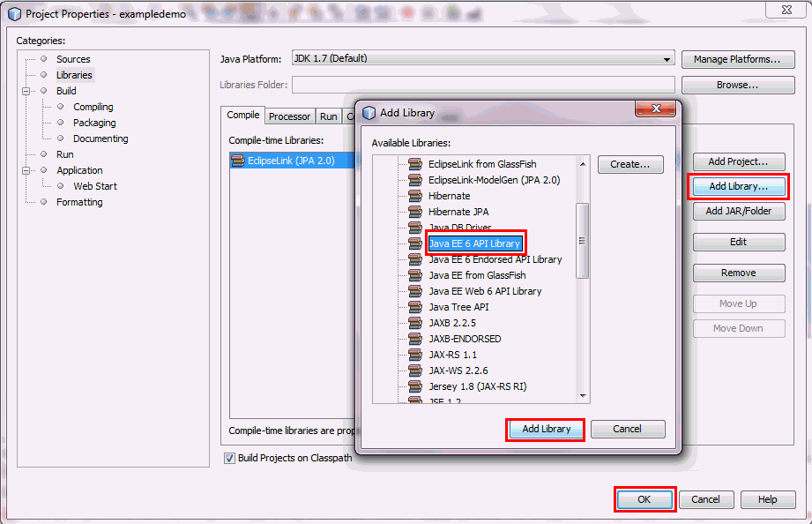Switch to the Compile tab
812x524 pixels.
tap(242, 115)
